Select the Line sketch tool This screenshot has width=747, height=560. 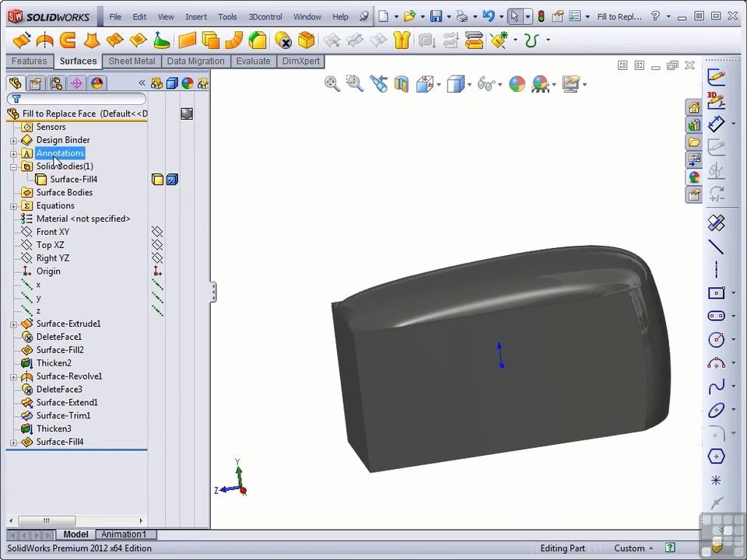pos(716,247)
